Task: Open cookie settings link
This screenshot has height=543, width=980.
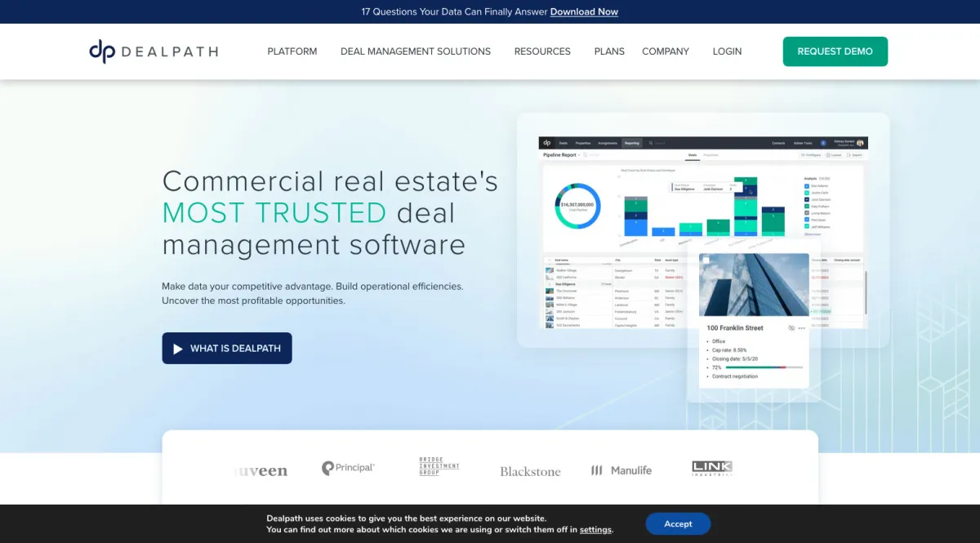Action: click(595, 530)
